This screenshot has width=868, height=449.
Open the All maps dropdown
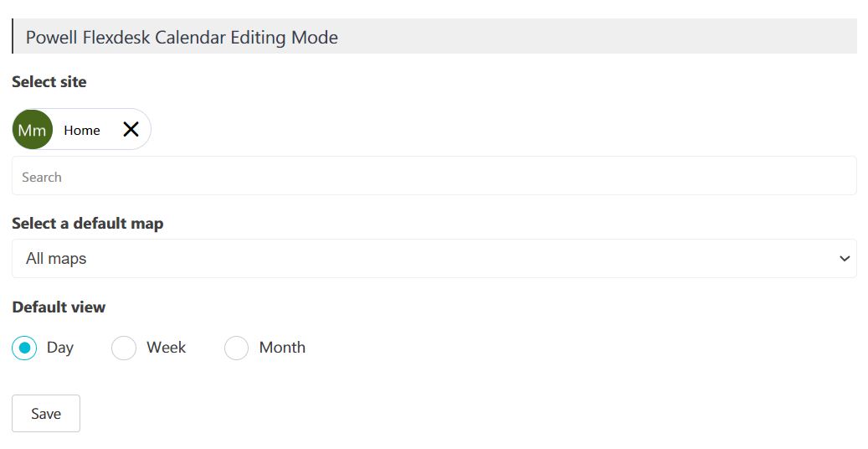pos(434,258)
